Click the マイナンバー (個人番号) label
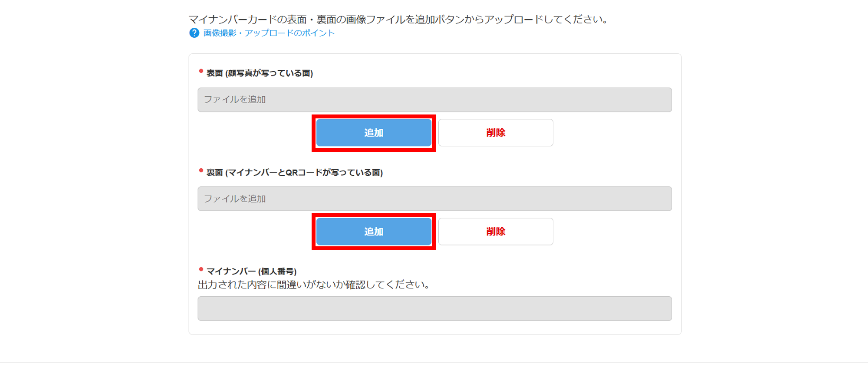 [251, 271]
